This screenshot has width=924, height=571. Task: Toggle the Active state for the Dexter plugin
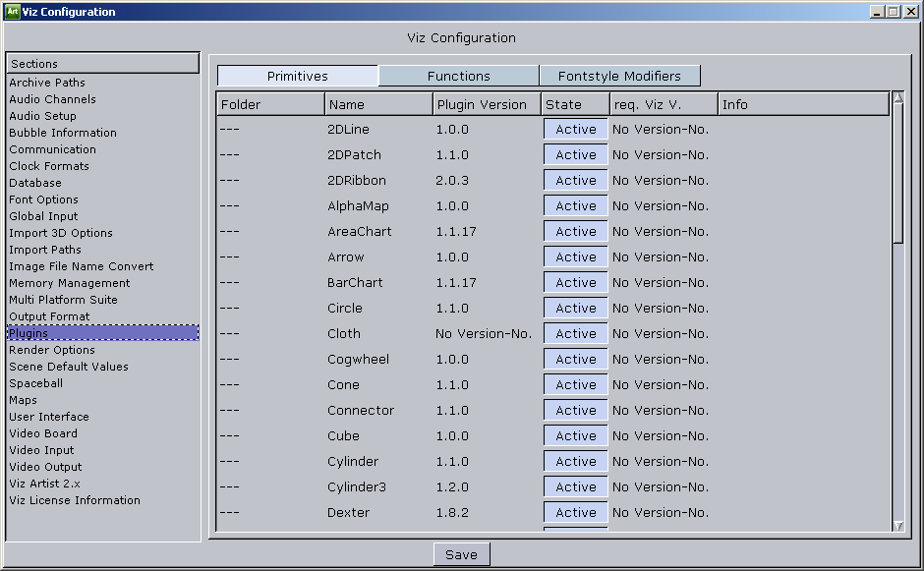click(574, 512)
